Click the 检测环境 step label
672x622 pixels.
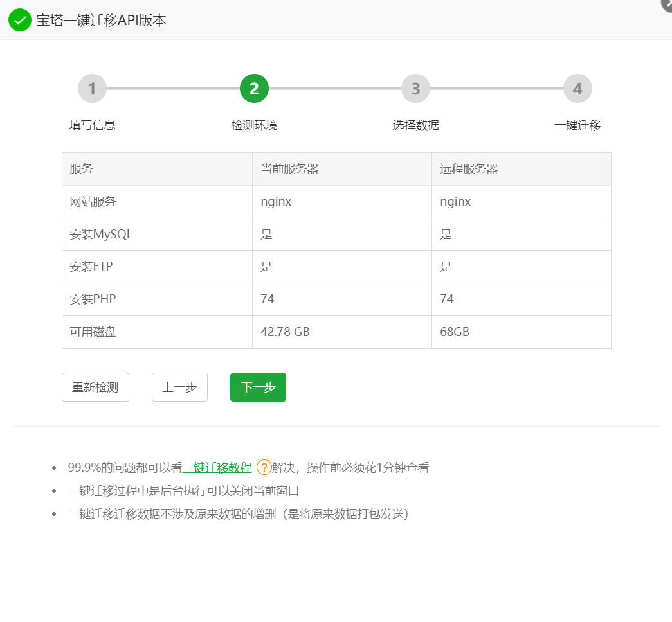click(x=253, y=125)
